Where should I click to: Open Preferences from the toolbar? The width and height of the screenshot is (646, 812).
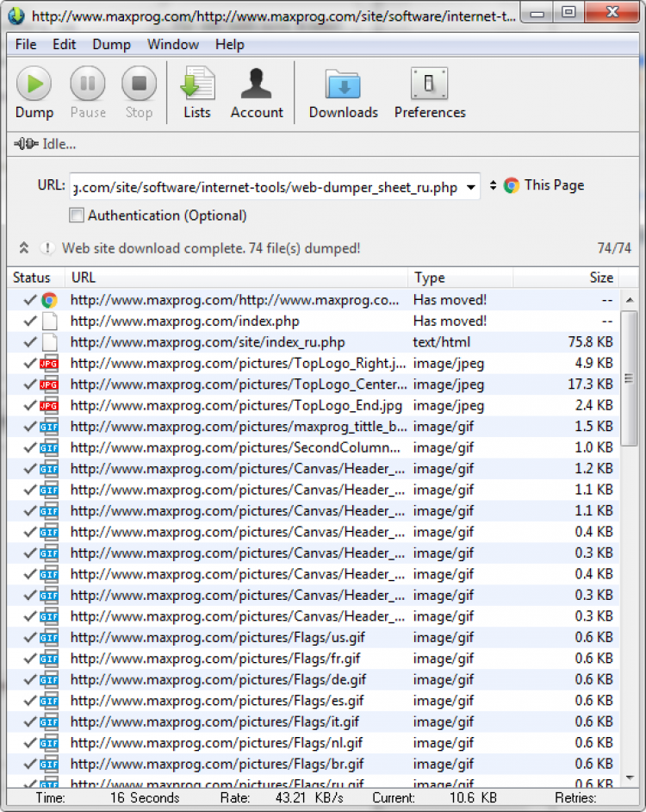(430, 93)
